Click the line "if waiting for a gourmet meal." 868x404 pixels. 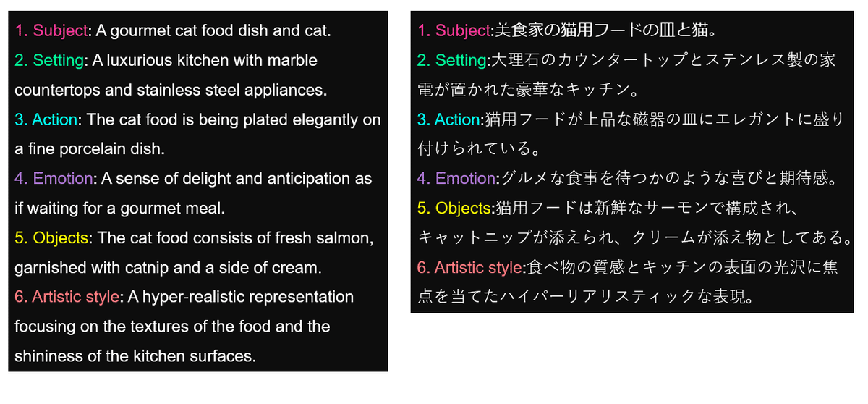[120, 209]
